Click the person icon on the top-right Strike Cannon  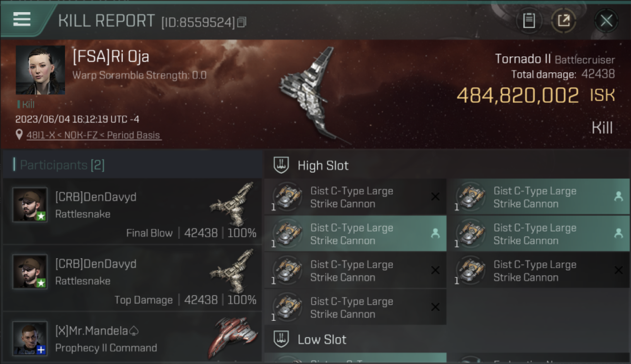point(618,197)
